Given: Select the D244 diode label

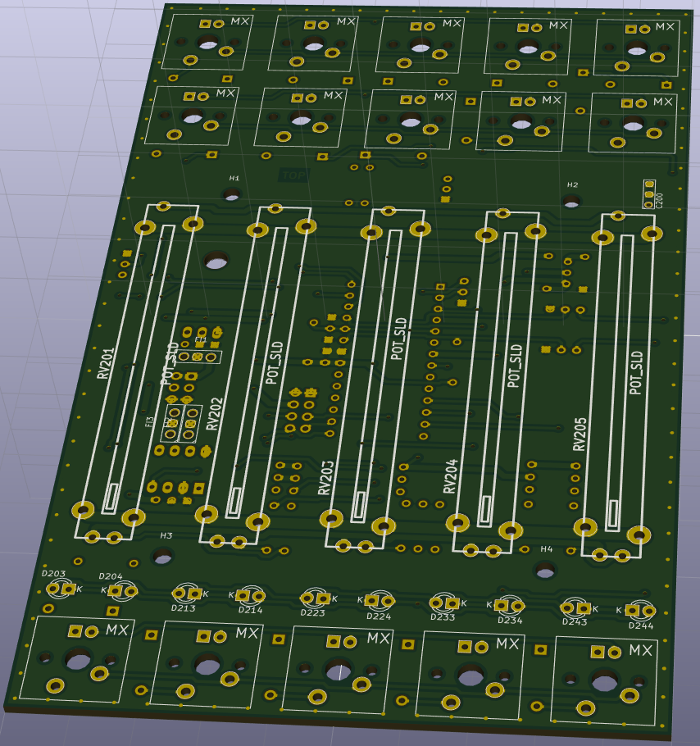Looking at the screenshot, I should (641, 625).
